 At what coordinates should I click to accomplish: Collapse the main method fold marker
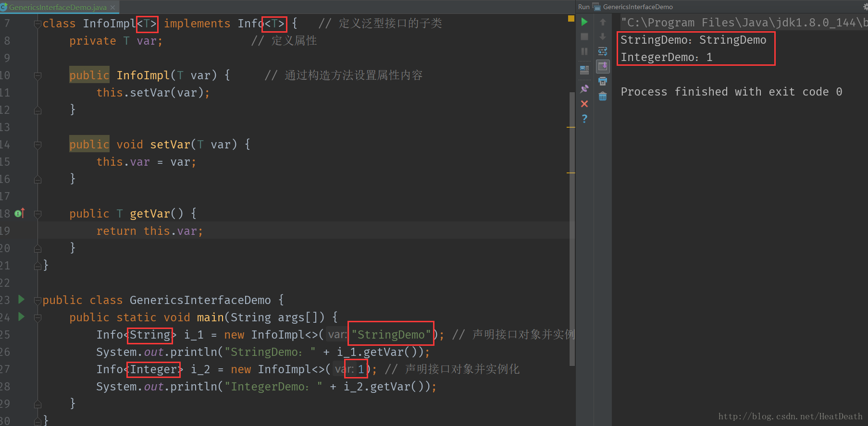pyautogui.click(x=37, y=317)
